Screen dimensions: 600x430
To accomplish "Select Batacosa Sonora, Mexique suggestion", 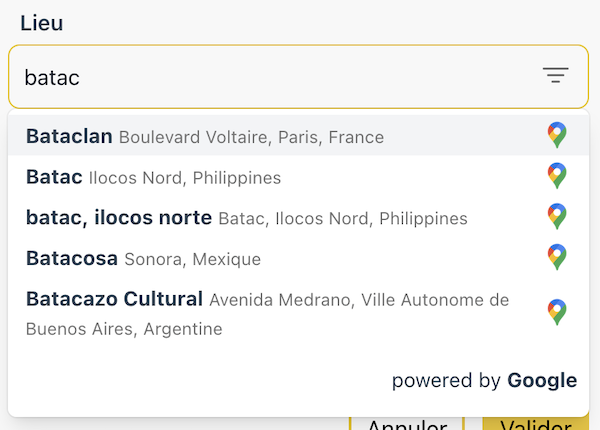I will (x=298, y=257).
